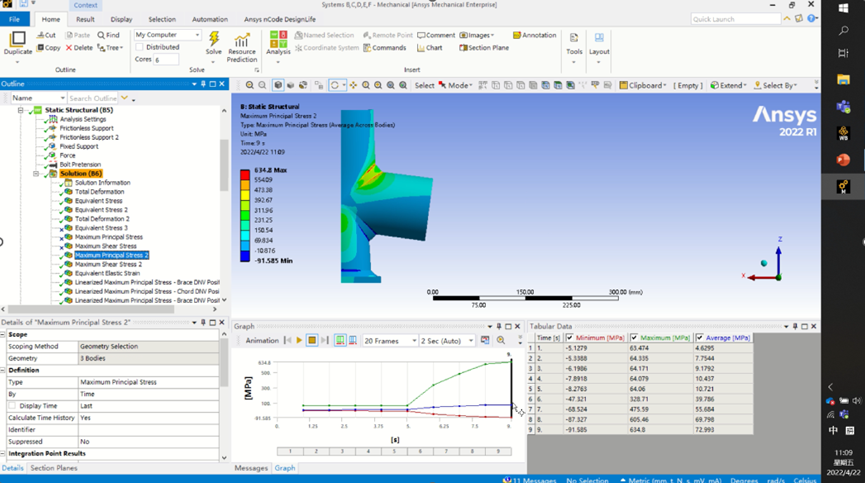This screenshot has height=483, width=865.
Task: Open the Ansys nCode DesignLife tab
Action: coord(280,19)
